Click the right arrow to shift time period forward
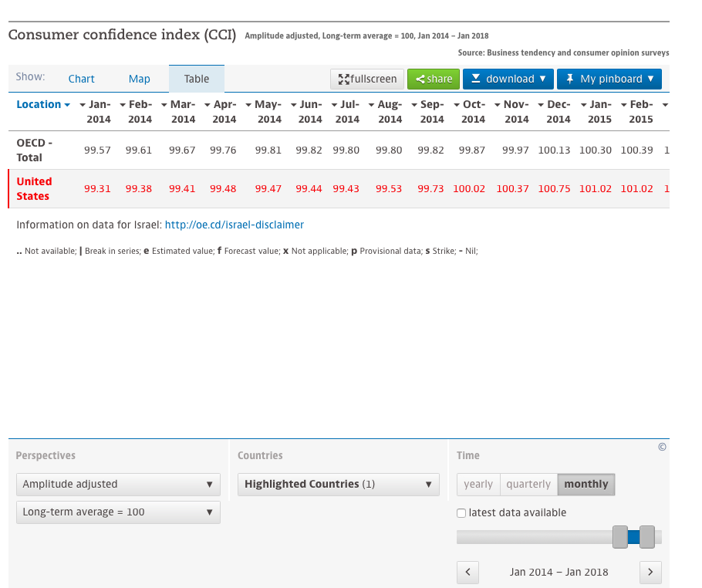Viewport: 702px width, 588px height. click(650, 572)
